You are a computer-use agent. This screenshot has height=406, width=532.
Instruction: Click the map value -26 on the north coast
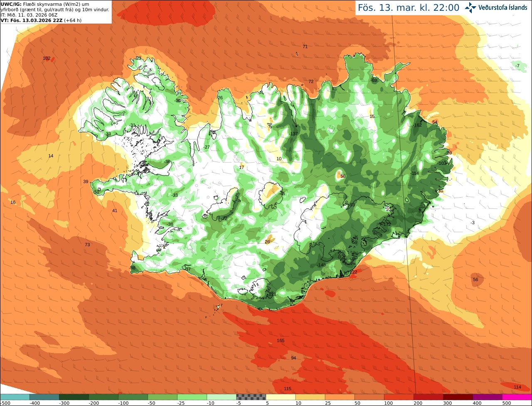click(x=220, y=98)
